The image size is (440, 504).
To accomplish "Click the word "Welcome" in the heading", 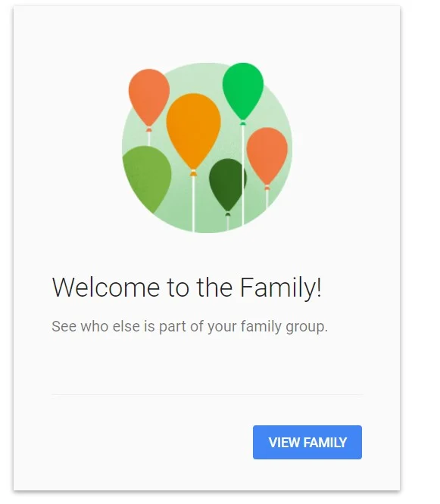I will (106, 287).
